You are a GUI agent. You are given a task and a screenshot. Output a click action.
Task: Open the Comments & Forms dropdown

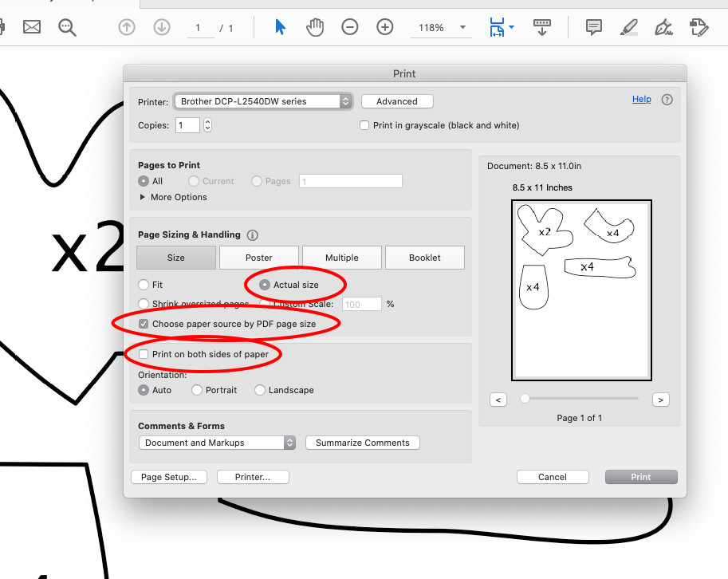(217, 443)
